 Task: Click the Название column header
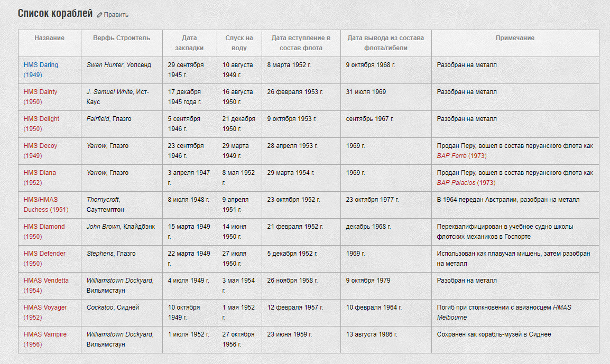(49, 43)
